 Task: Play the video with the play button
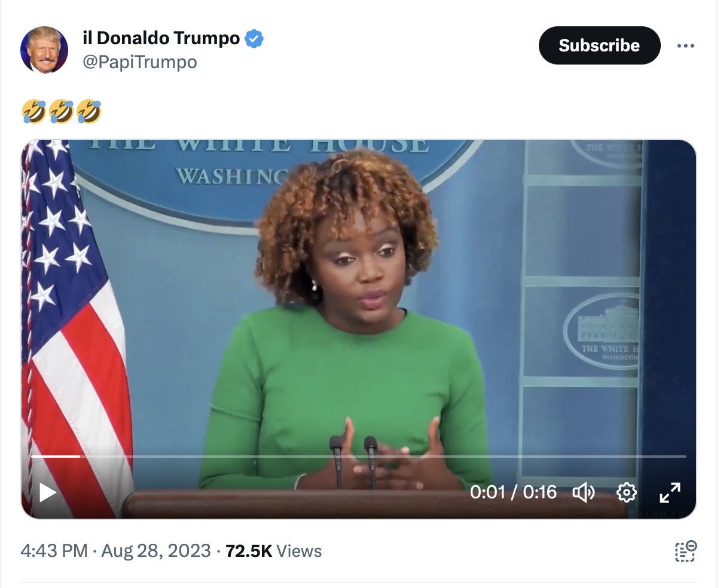[47, 492]
